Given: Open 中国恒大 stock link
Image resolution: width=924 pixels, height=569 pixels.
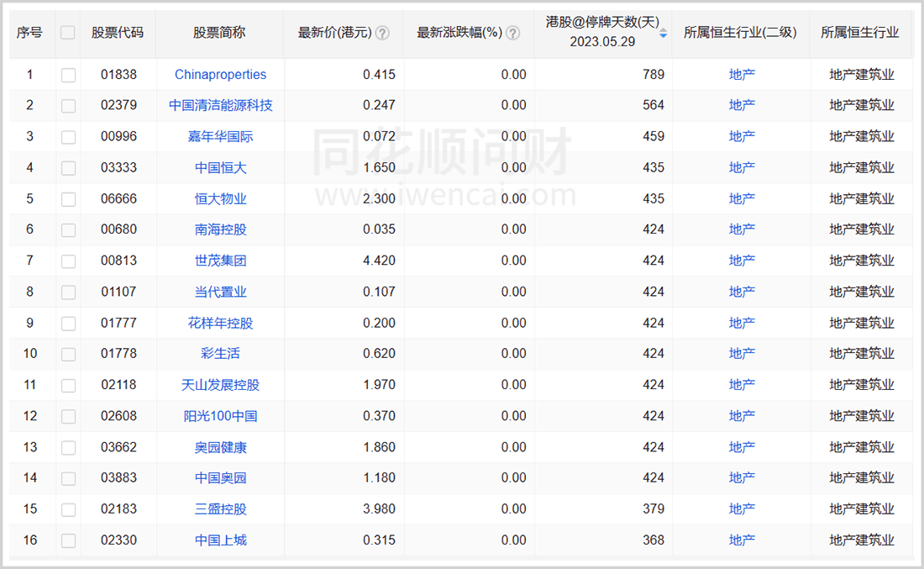Looking at the screenshot, I should [220, 168].
